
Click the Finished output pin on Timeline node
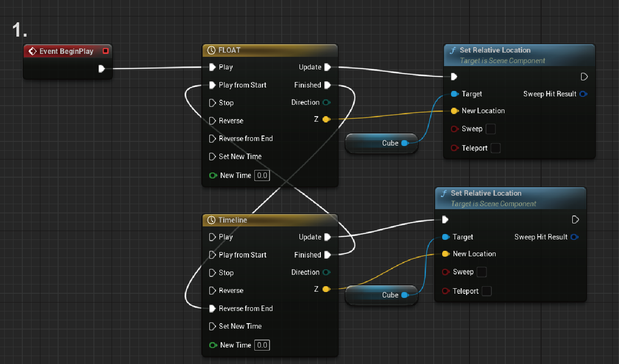[x=328, y=255]
